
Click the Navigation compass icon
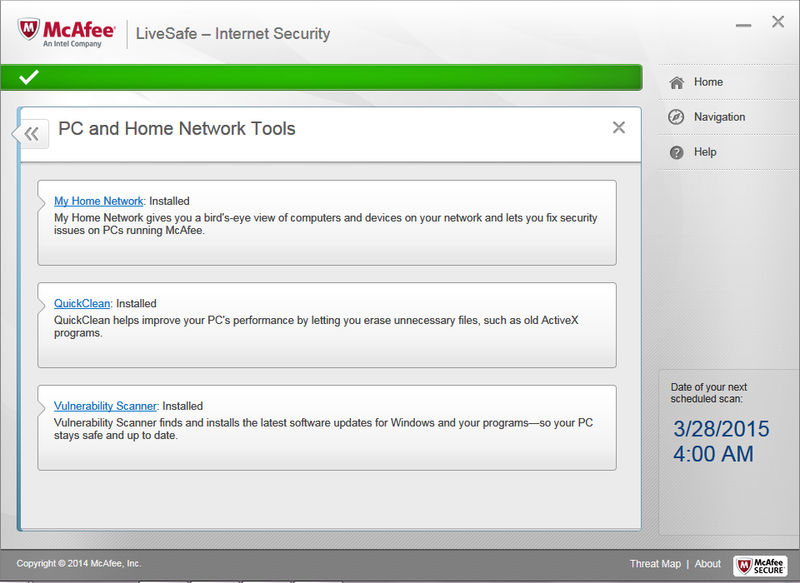click(676, 117)
